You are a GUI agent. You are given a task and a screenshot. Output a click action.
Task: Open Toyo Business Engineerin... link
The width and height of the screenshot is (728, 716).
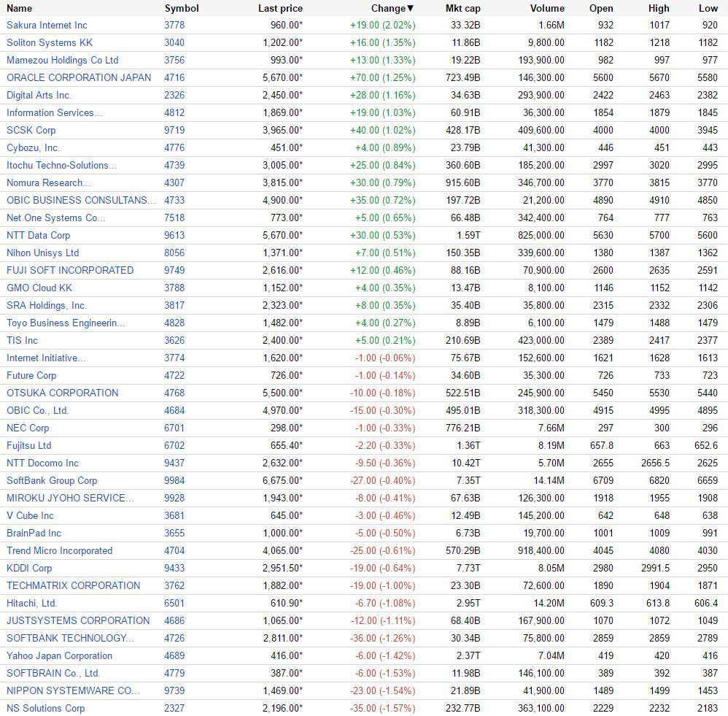(66, 323)
